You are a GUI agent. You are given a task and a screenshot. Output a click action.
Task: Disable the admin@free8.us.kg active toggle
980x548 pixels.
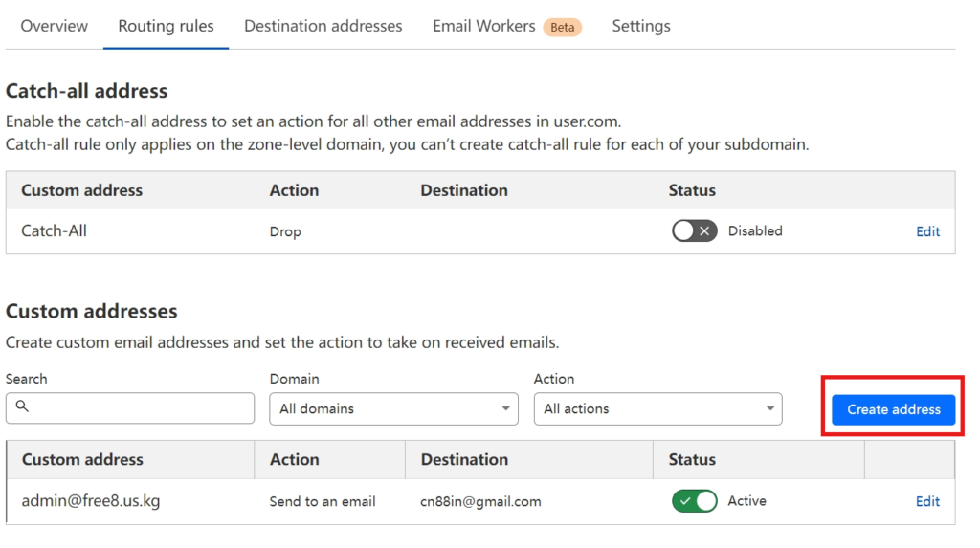point(695,501)
